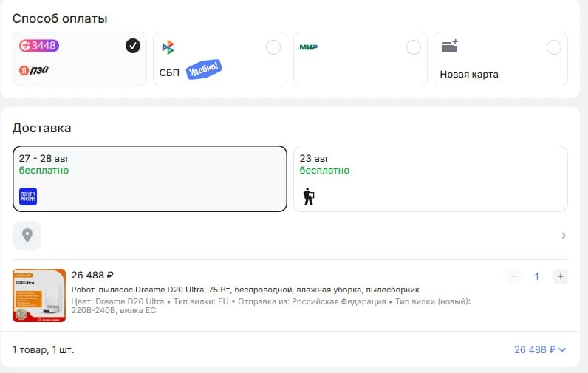Click the Yandex Pay logo
Screen dimensions: 588x373
click(34, 70)
